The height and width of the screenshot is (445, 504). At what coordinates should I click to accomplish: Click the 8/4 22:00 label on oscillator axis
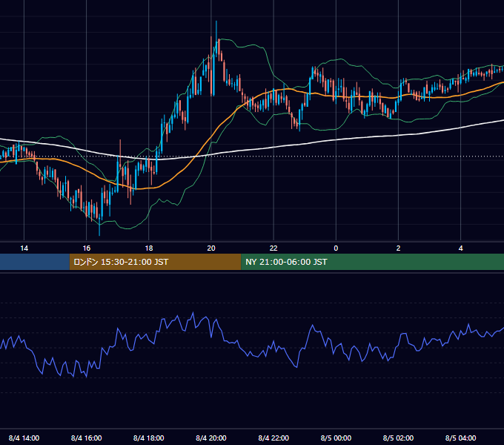(273, 438)
